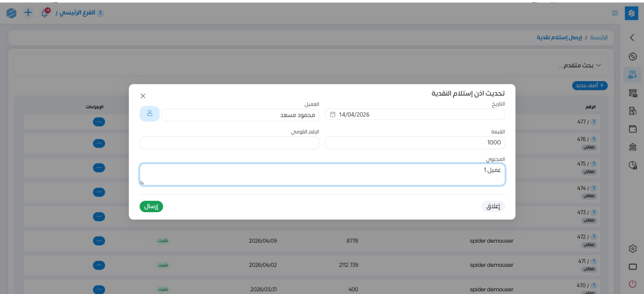Click the red power logout icon

(632, 284)
